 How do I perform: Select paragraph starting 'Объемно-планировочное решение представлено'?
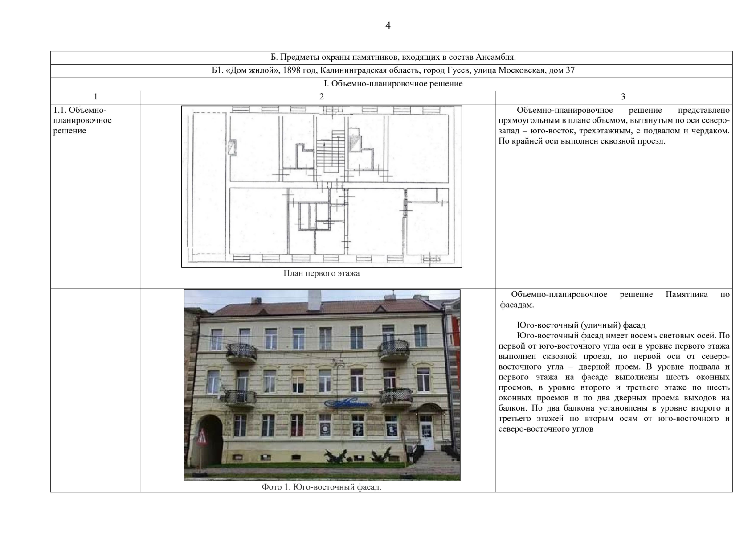coord(614,126)
